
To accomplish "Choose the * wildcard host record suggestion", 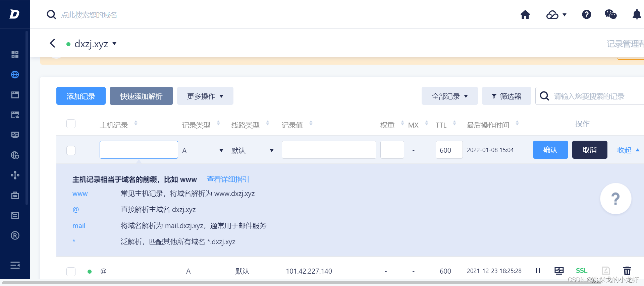I will pyautogui.click(x=74, y=241).
